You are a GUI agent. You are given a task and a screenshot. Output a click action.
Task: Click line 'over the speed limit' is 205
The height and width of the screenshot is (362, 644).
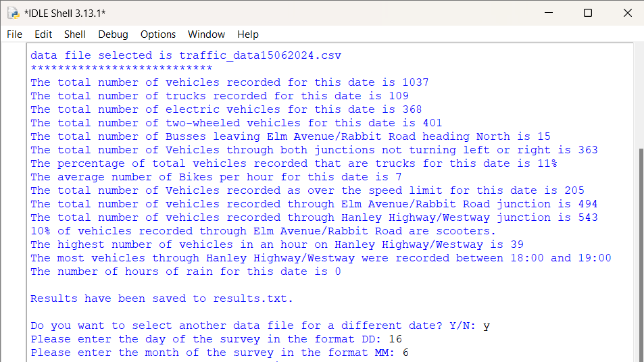coord(307,190)
